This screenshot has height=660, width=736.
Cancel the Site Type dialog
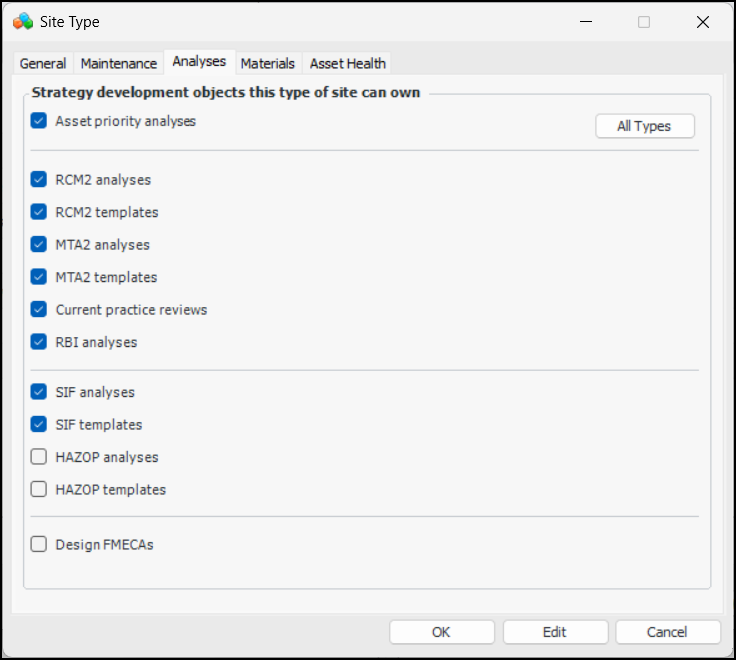tap(667, 632)
